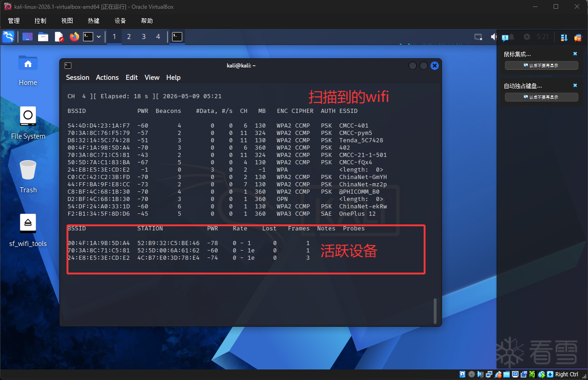The height and width of the screenshot is (380, 588).
Task: Click station MAC 4C:B7:E0:3D:78:E4
Action: tap(168, 258)
